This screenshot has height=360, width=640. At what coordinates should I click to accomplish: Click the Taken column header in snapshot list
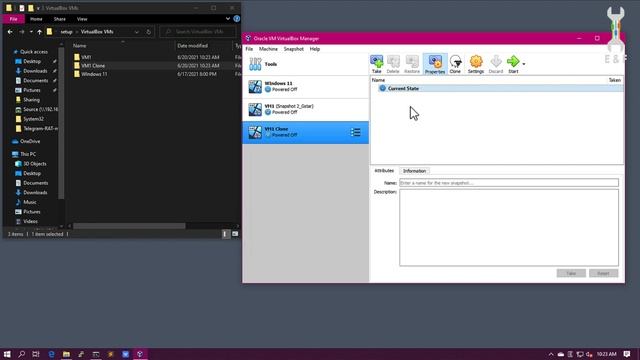614,80
